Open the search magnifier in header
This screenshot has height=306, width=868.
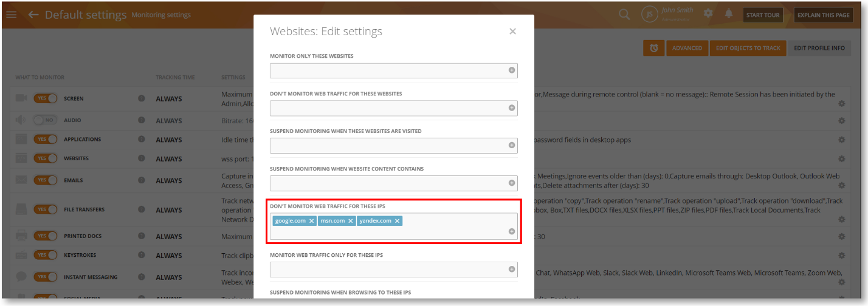[x=624, y=14]
